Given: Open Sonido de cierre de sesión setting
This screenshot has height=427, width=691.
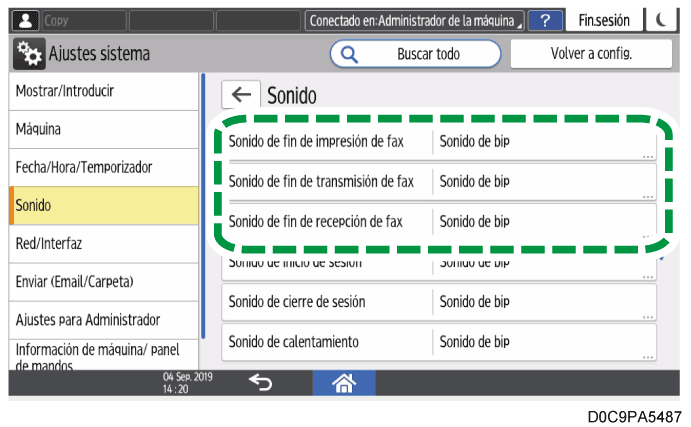Looking at the screenshot, I should [438, 301].
